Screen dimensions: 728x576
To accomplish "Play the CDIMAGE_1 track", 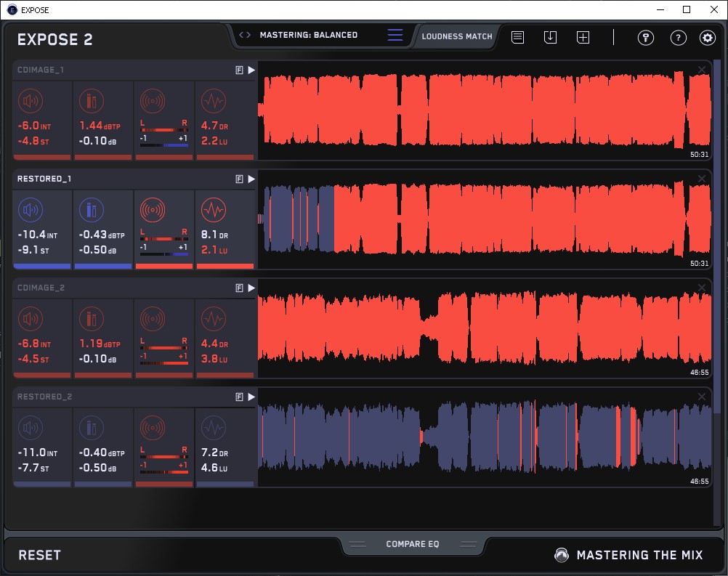I will click(x=251, y=70).
